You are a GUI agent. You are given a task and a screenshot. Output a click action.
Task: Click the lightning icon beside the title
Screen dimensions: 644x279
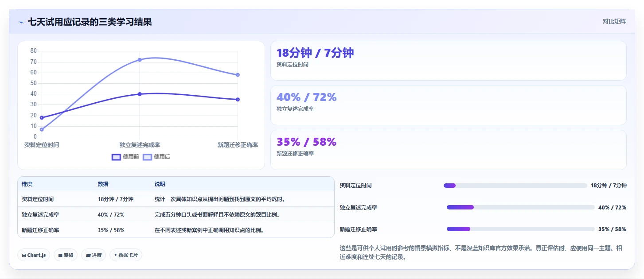click(x=21, y=22)
